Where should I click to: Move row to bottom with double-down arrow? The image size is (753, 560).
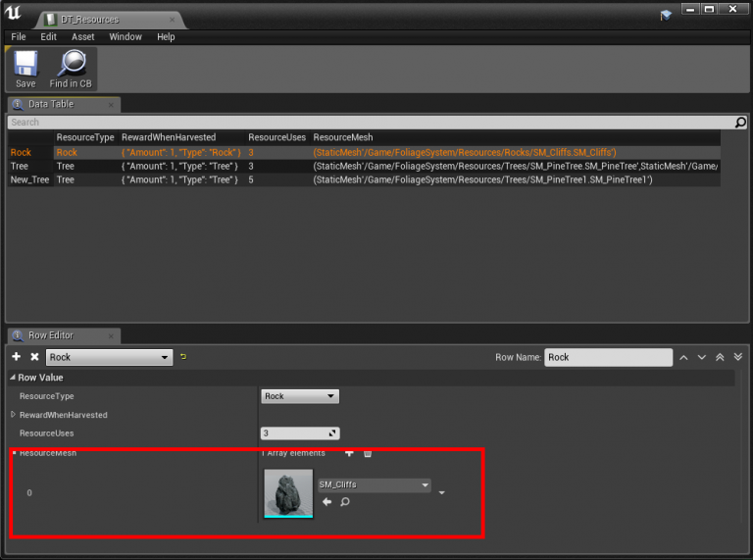[738, 357]
